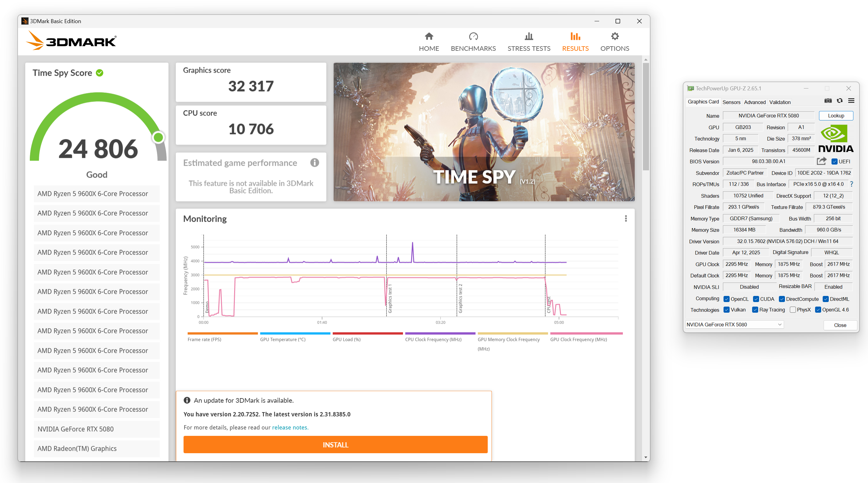The image size is (868, 483).
Task: Open the Monitoring three-dot menu
Action: pos(626,219)
